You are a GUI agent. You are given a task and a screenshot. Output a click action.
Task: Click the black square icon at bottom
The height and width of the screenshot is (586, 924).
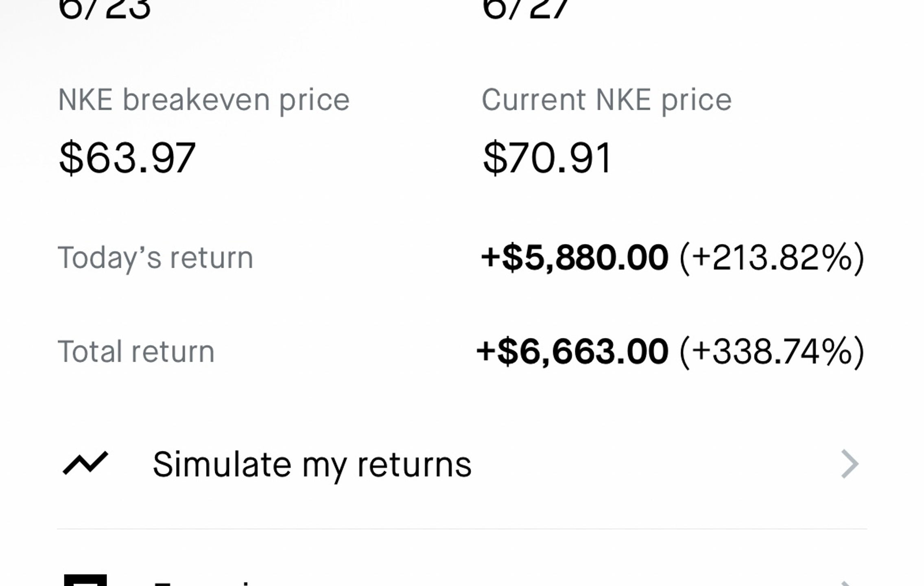(x=85, y=580)
